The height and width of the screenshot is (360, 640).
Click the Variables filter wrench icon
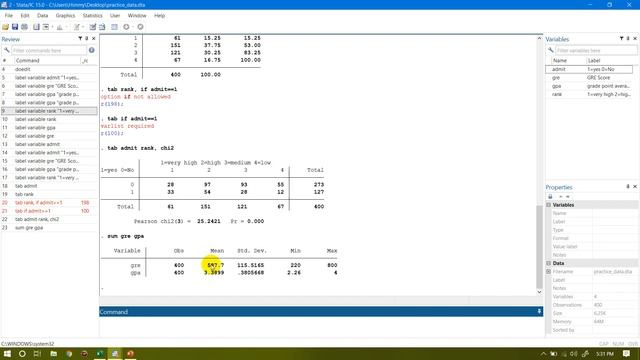point(551,50)
